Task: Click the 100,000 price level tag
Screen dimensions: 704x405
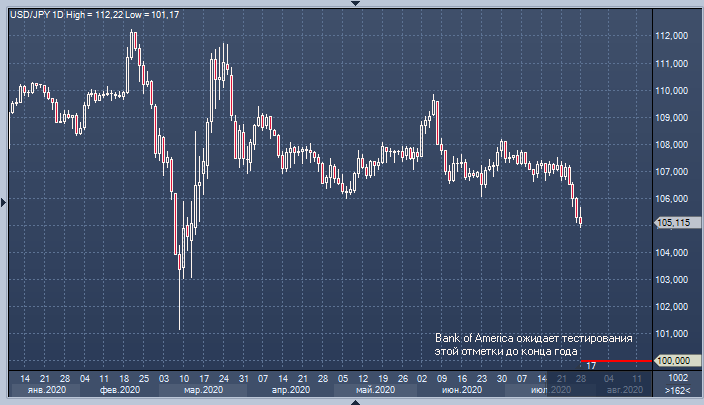Action: 674,360
